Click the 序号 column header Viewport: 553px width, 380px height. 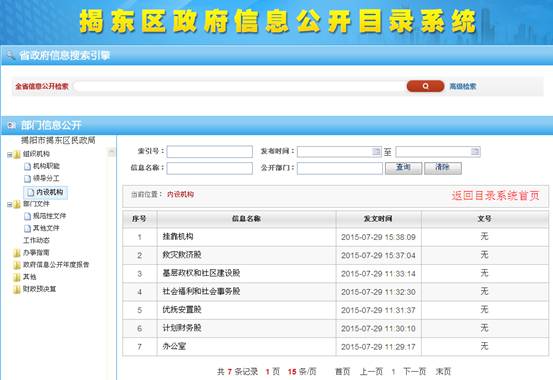pos(139,219)
